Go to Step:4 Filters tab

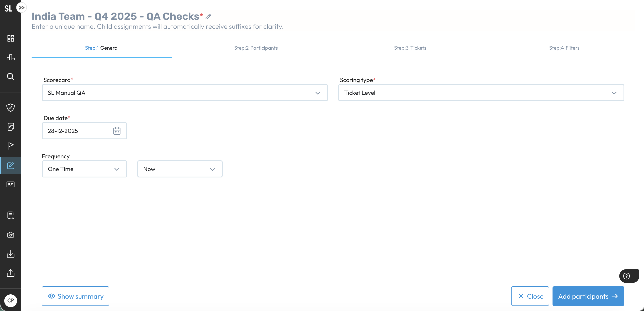[564, 48]
